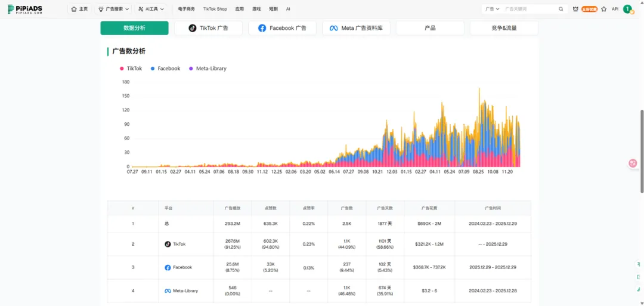
Task: Click the TikTok icon in table row 2
Action: 168,244
